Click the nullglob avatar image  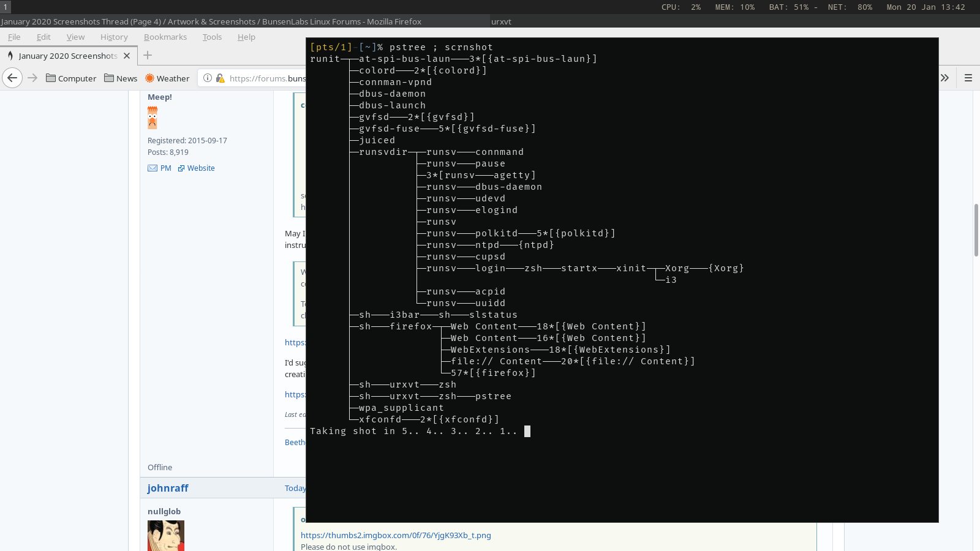[166, 536]
